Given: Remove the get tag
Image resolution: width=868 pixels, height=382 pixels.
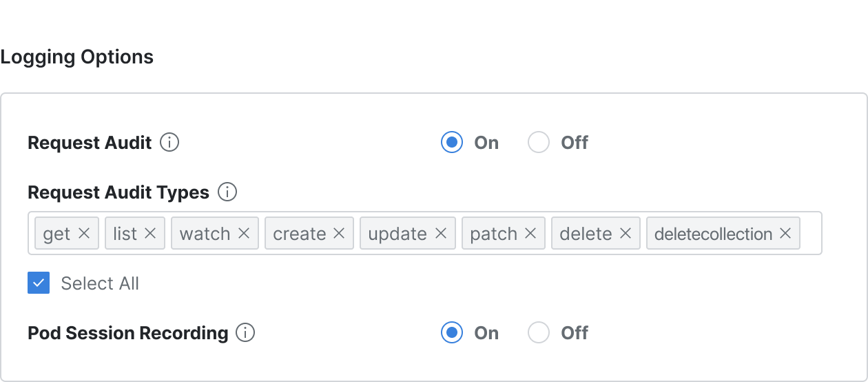Looking at the screenshot, I should [x=84, y=234].
